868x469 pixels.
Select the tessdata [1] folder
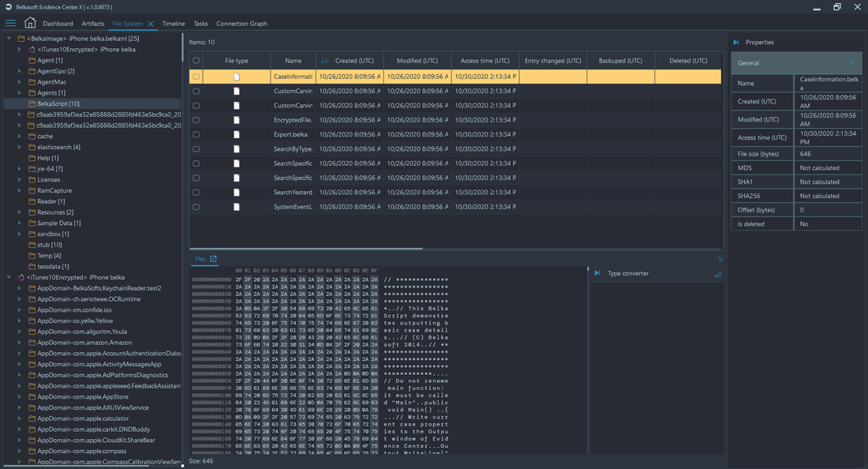click(x=53, y=266)
